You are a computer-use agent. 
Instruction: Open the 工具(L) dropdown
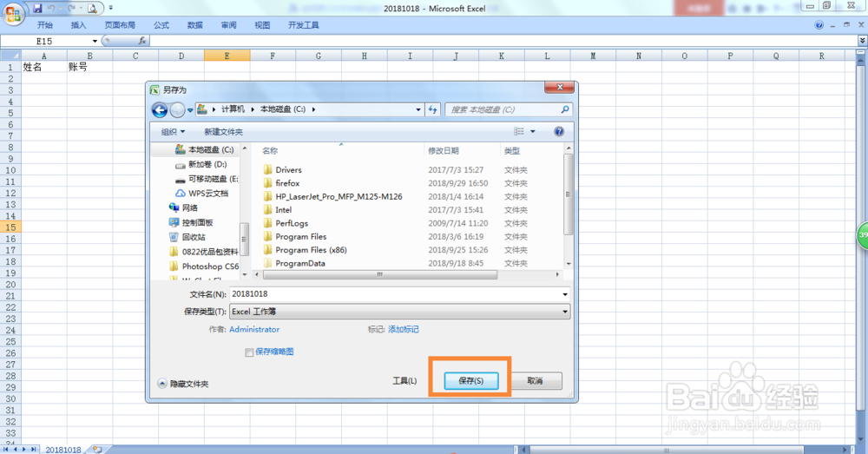pyautogui.click(x=404, y=381)
